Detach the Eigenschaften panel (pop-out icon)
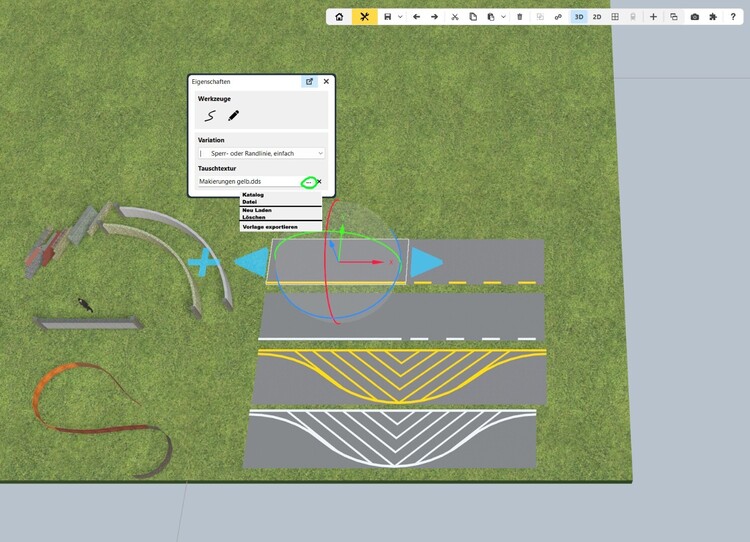This screenshot has width=750, height=542. pos(309,82)
